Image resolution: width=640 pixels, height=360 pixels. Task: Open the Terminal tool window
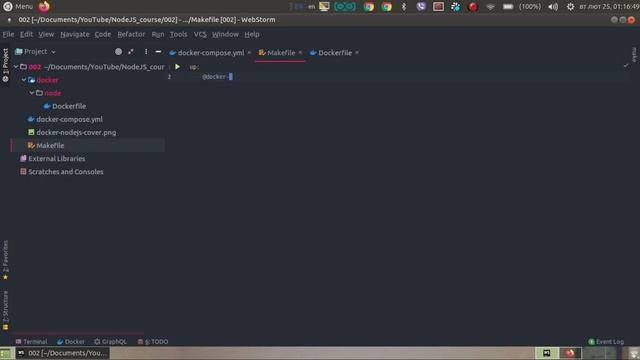pyautogui.click(x=31, y=342)
